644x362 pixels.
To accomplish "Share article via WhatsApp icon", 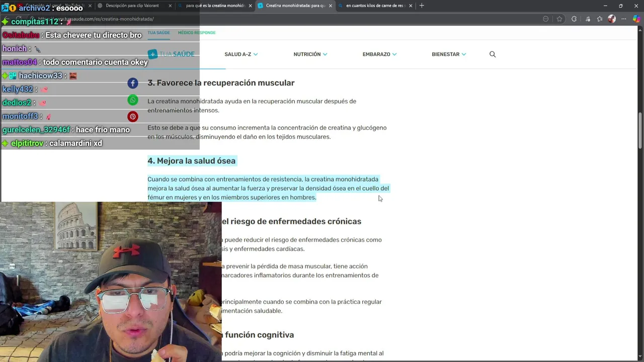I will [x=133, y=100].
